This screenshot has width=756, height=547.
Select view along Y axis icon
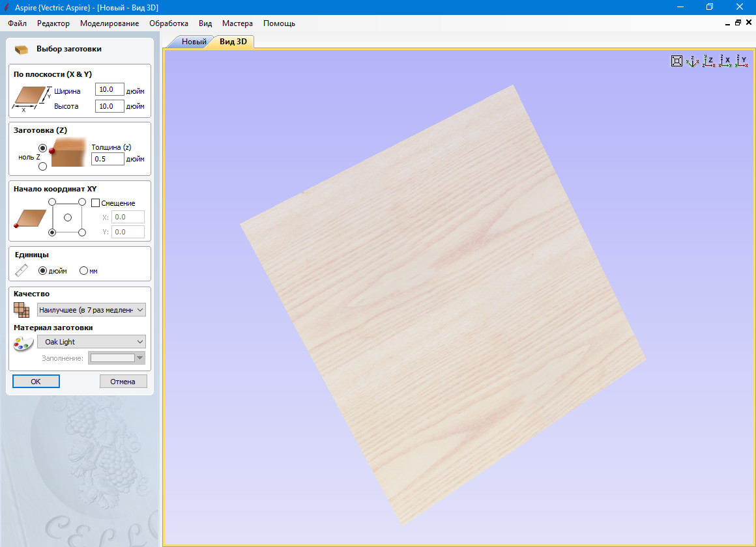(x=741, y=61)
